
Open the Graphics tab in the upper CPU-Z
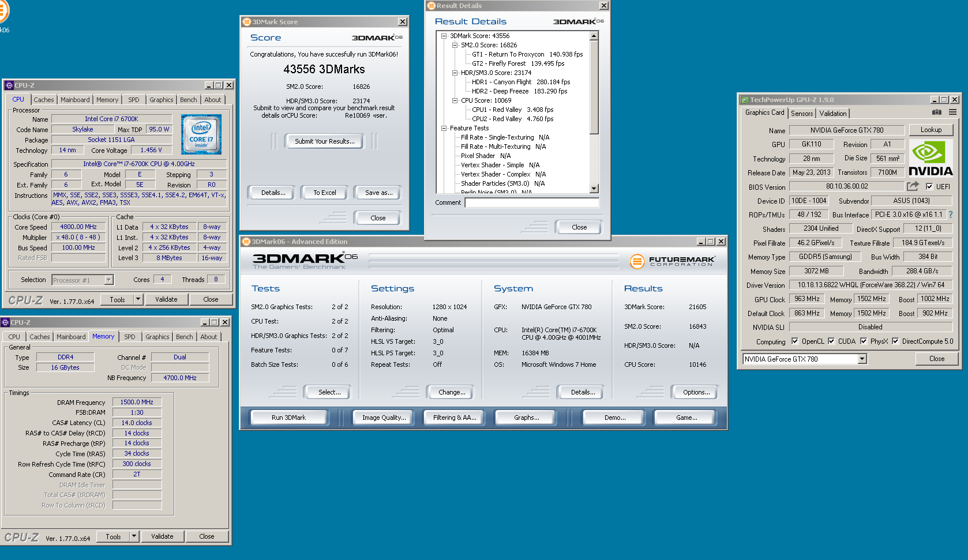tap(162, 100)
